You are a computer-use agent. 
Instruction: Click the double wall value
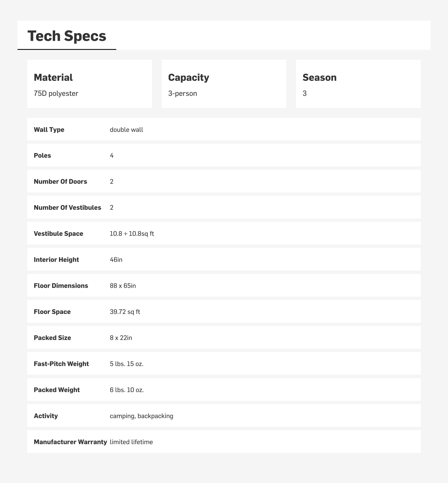click(126, 130)
